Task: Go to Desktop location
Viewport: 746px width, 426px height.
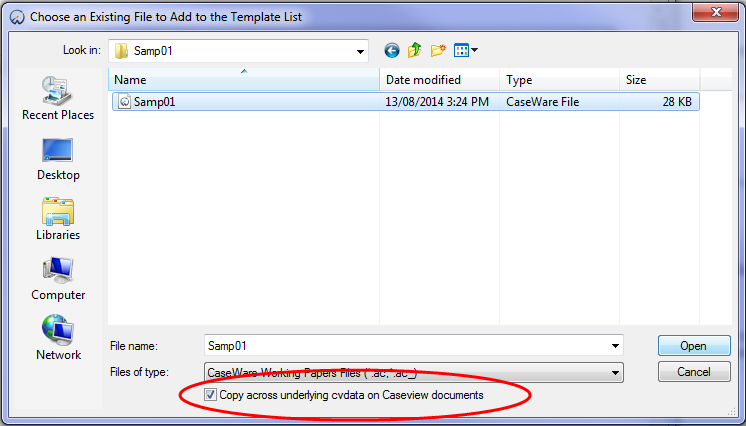Action: 58,159
